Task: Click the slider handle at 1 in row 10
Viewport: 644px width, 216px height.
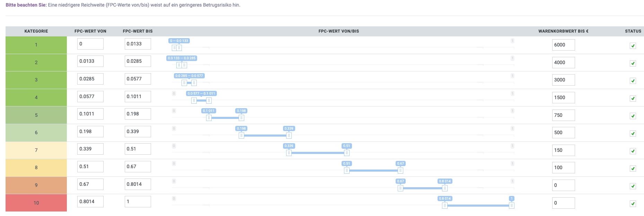Action: click(x=512, y=206)
